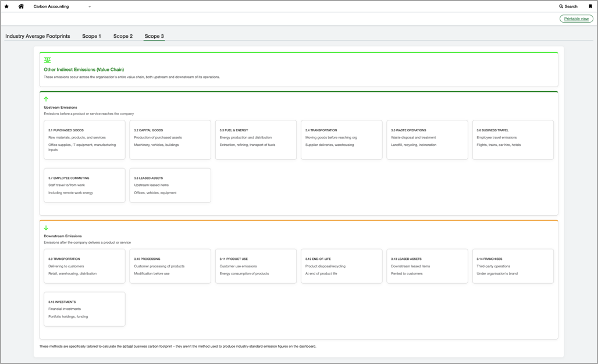
Task: Click the green value chain icon
Action: click(47, 60)
